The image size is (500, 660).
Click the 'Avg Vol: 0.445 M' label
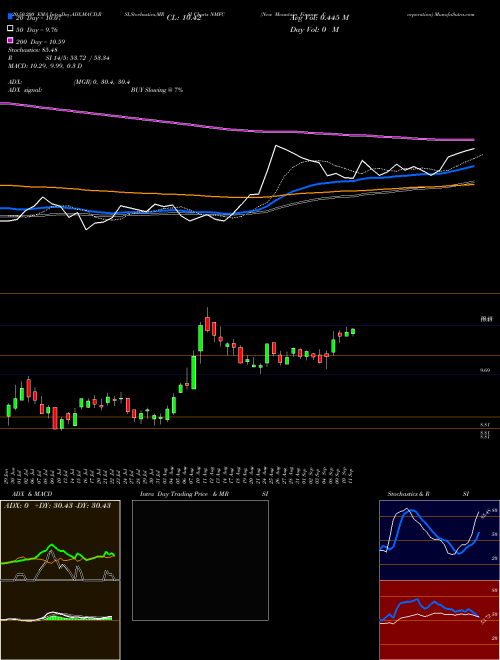(319, 18)
